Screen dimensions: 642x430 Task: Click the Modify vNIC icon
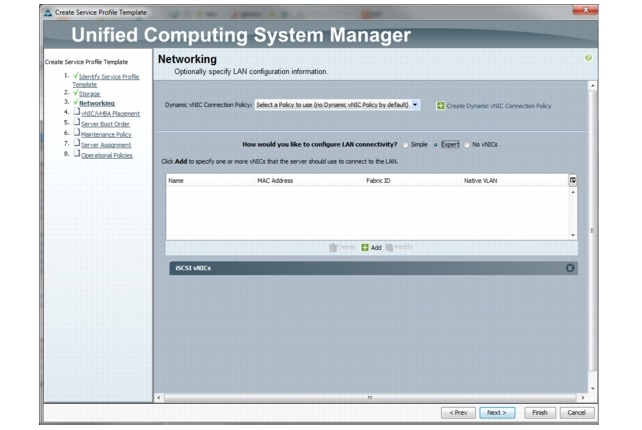click(x=389, y=247)
